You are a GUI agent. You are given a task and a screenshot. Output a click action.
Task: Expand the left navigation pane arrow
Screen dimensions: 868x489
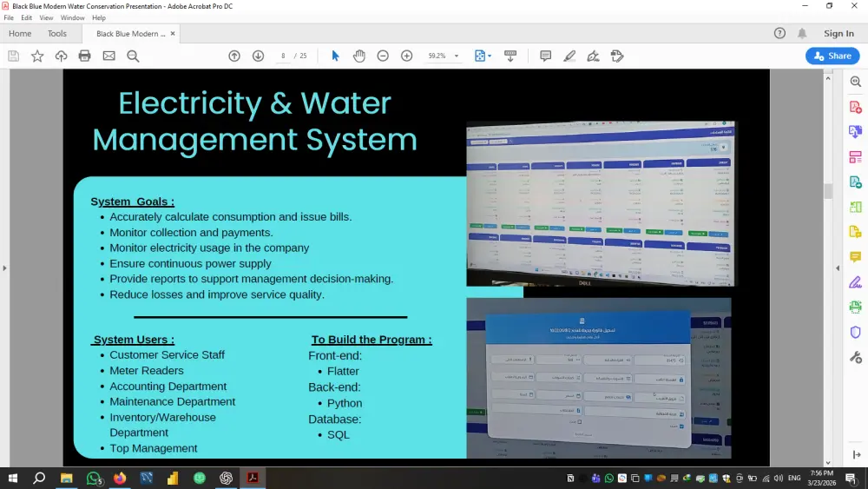(x=4, y=268)
